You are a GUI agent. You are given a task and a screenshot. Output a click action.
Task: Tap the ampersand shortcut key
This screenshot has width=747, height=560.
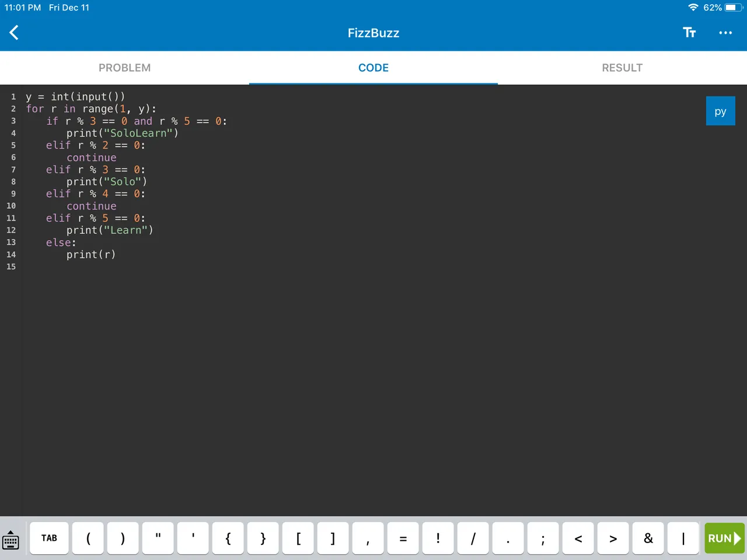click(x=648, y=538)
